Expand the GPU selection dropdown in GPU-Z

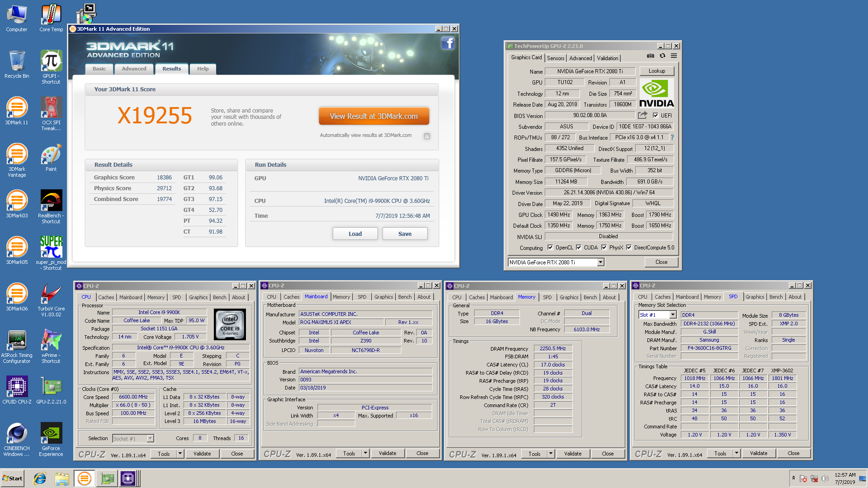600,263
